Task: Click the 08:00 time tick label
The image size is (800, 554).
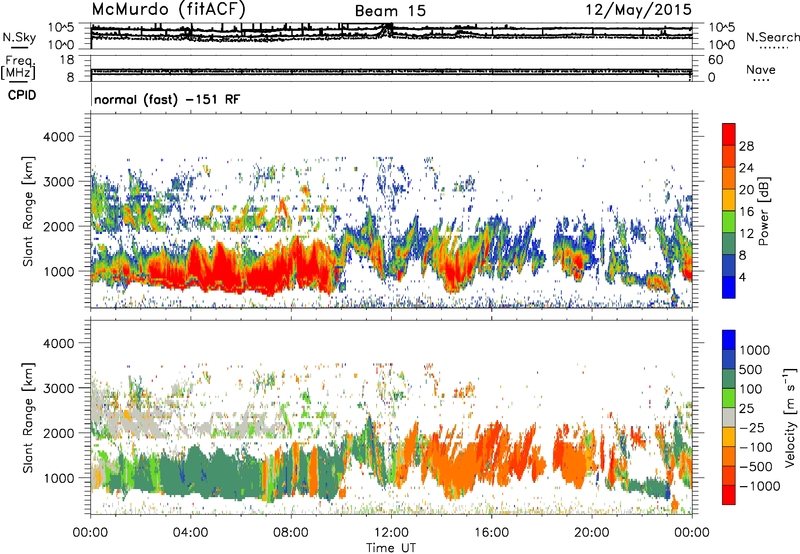Action: point(291,533)
